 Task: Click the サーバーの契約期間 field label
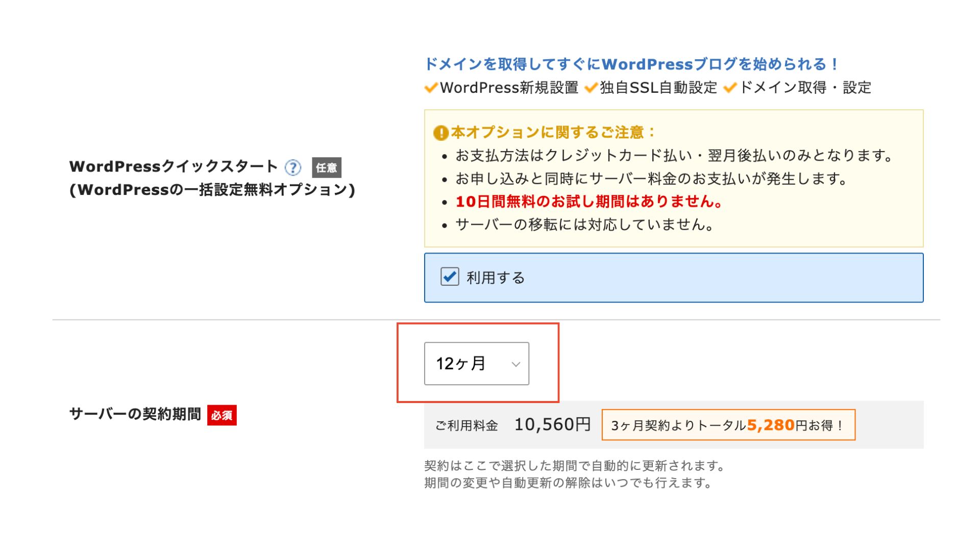click(135, 414)
